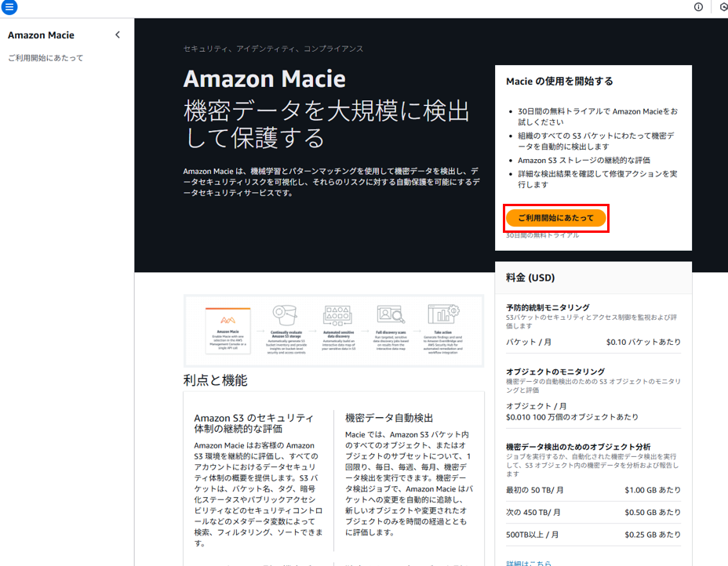Click the $0.25 GB あたり price
Image resolution: width=728 pixels, height=566 pixels.
click(x=653, y=535)
